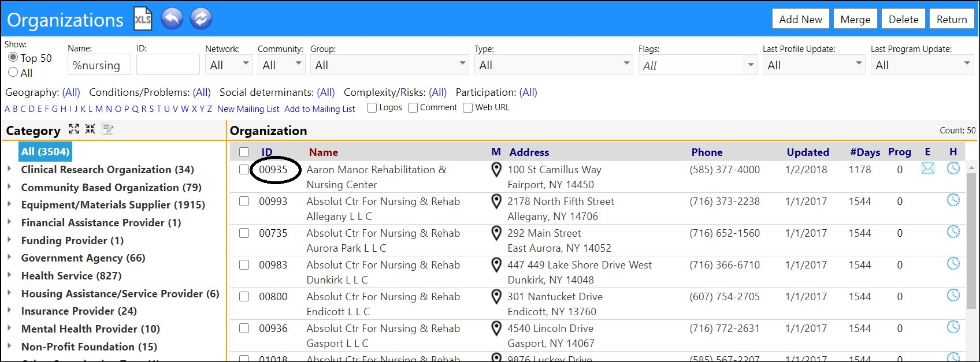This screenshot has height=362, width=980.
Task: Sort by the Updated column header
Action: [807, 152]
